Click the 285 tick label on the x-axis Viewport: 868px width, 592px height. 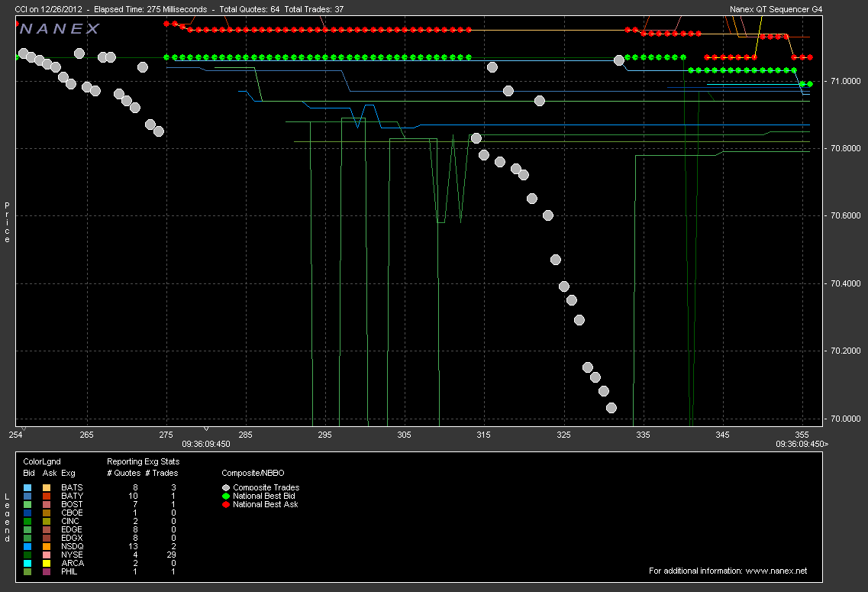(245, 435)
